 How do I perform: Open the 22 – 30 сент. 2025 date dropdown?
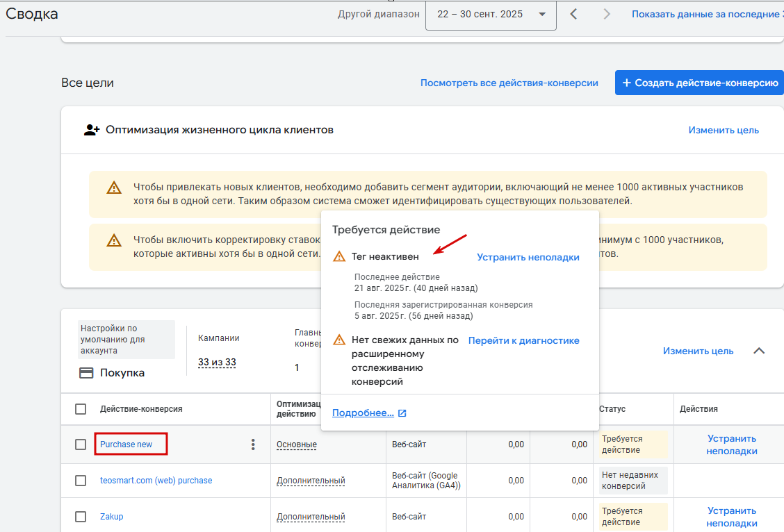[x=491, y=15]
